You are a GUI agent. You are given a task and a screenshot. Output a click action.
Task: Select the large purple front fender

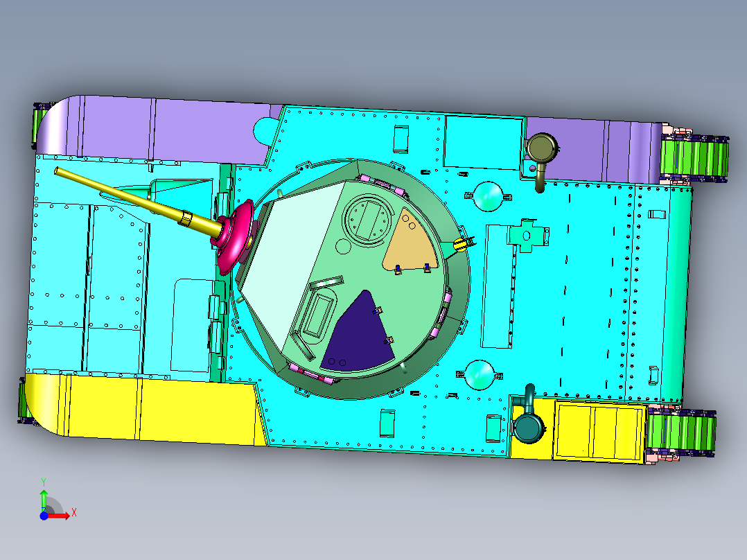(x=157, y=130)
